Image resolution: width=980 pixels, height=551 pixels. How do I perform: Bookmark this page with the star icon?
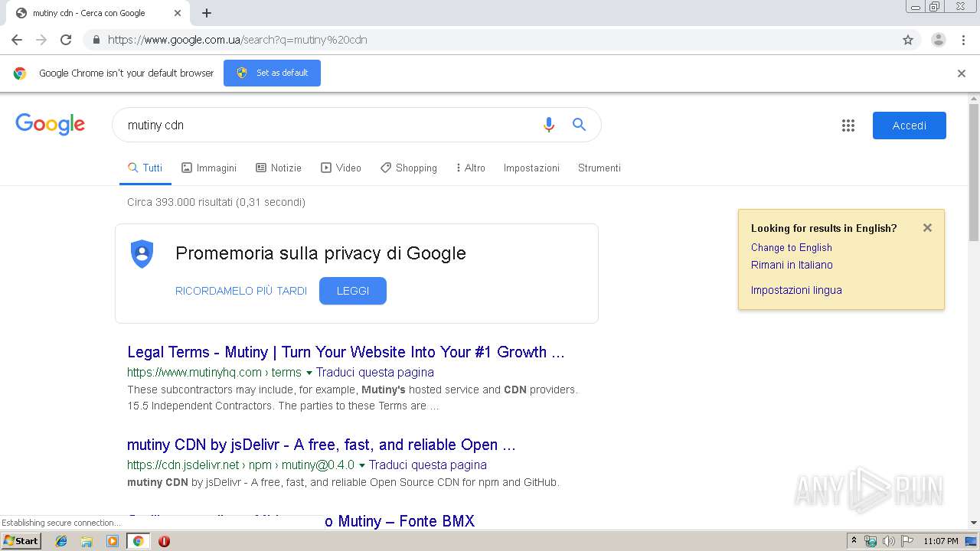(x=908, y=40)
